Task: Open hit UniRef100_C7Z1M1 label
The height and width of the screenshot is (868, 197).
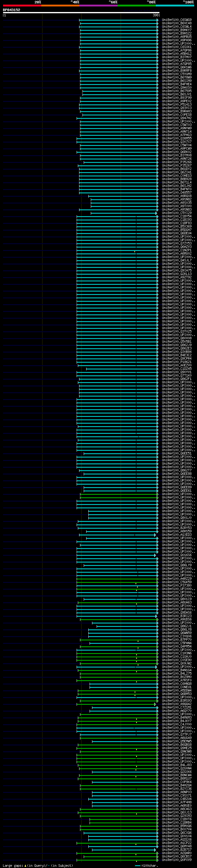Action: coord(177,707)
